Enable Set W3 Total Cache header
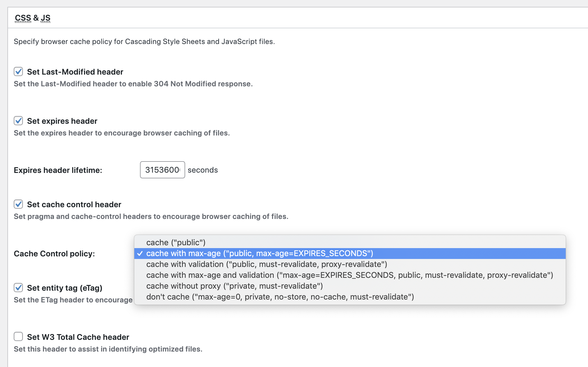This screenshot has height=367, width=588. pyautogui.click(x=19, y=337)
